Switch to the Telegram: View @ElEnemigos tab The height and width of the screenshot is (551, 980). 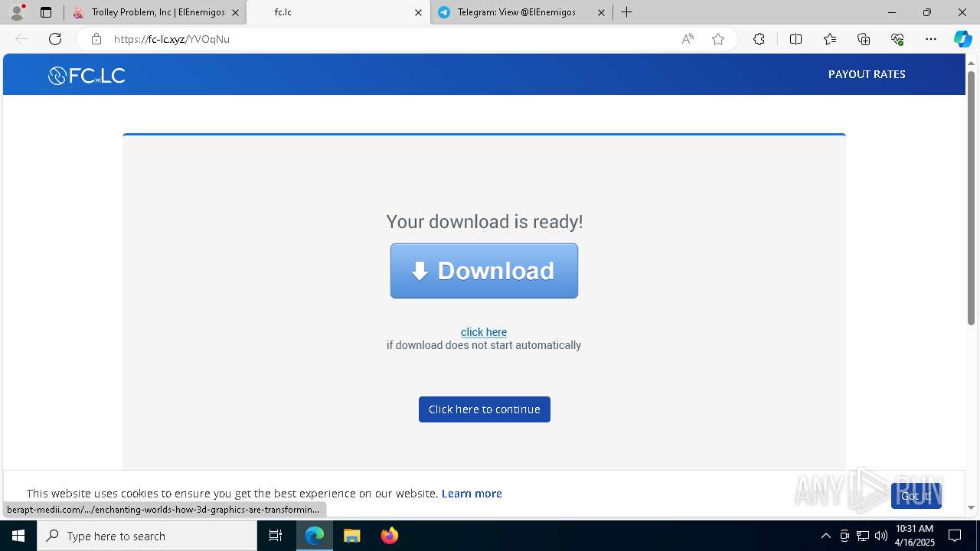click(x=521, y=12)
